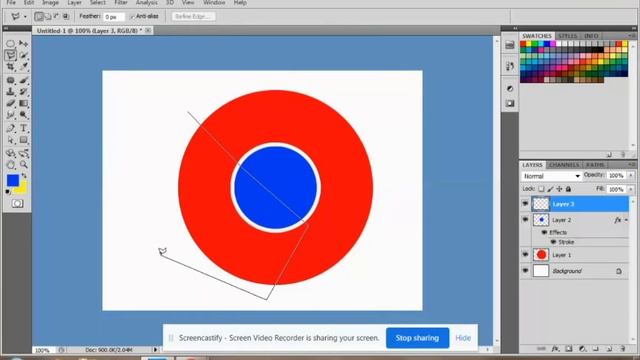Select the Type tool
Screen dimensions: 640x360
click(24, 128)
